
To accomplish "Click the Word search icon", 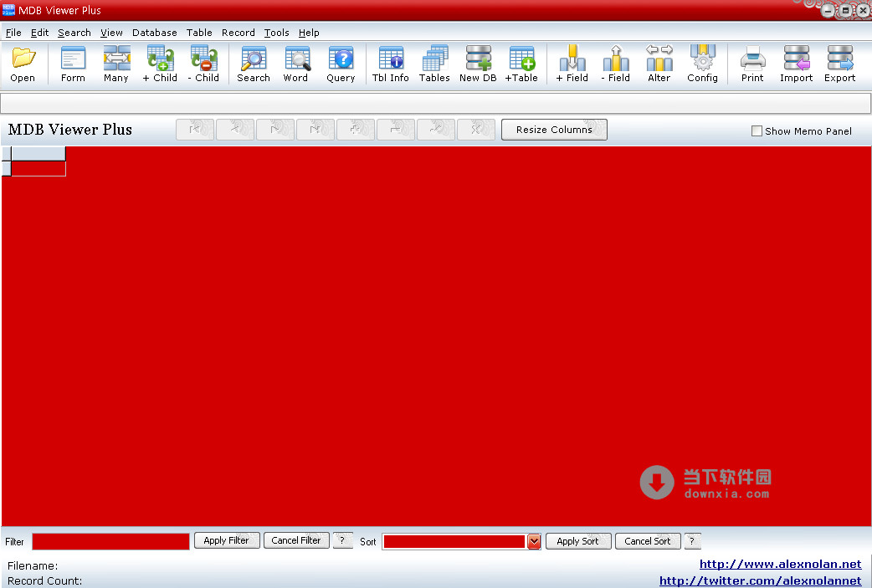I will 296,64.
